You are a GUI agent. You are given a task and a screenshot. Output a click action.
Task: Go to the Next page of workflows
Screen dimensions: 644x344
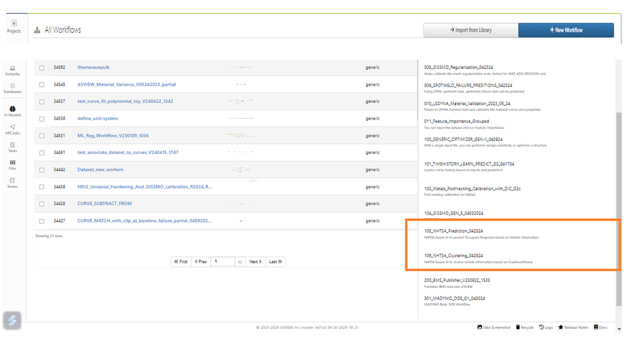pos(255,261)
